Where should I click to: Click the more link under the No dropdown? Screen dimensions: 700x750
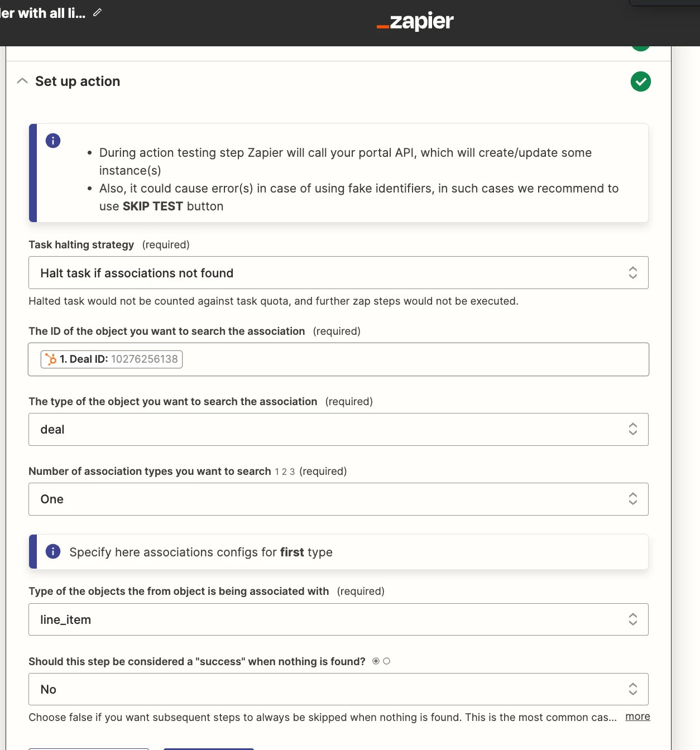(637, 717)
